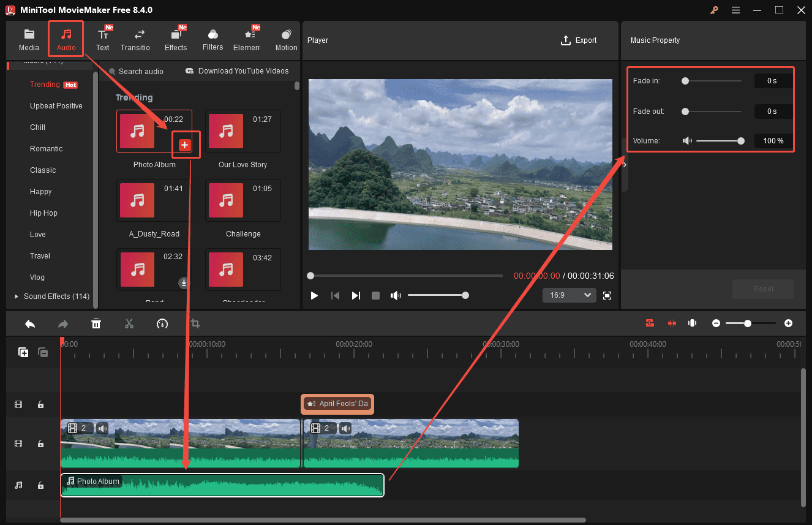
Task: Open the hamburger menu at top right
Action: 735,10
